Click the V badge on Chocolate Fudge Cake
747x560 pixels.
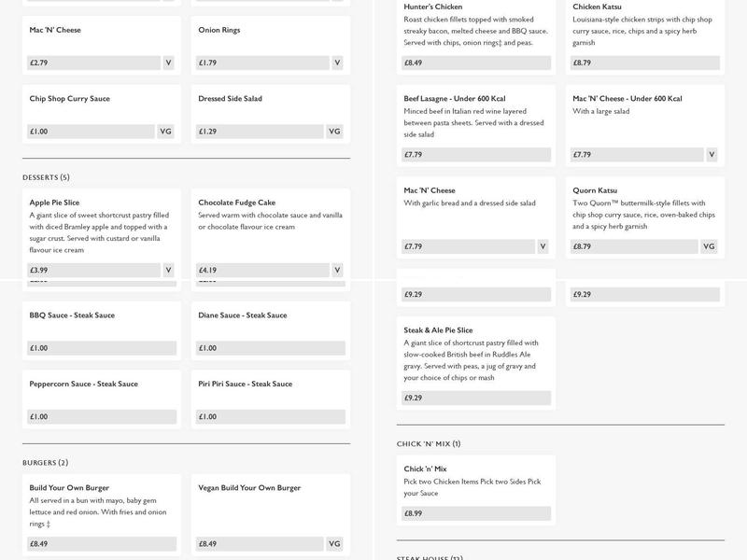click(x=337, y=271)
